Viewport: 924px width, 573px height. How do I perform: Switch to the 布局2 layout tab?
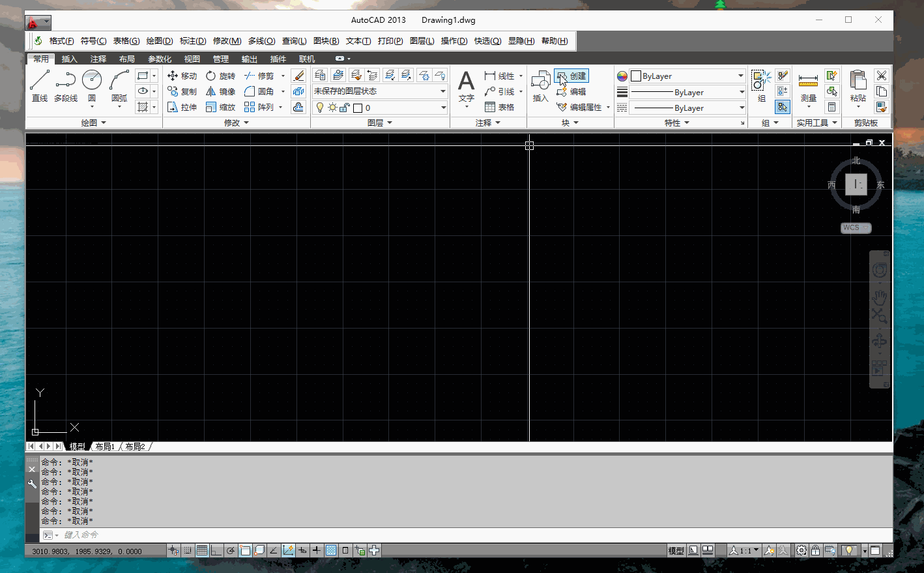point(135,447)
